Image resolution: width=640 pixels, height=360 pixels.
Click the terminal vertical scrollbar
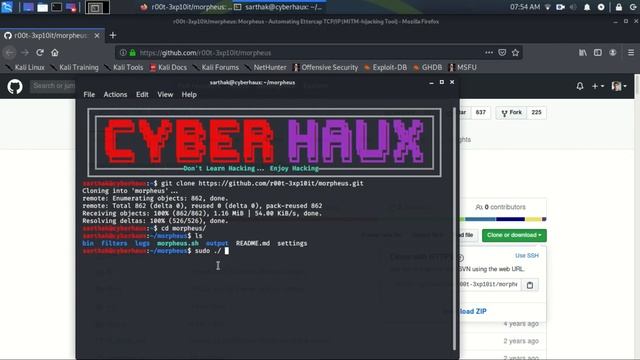[454, 229]
